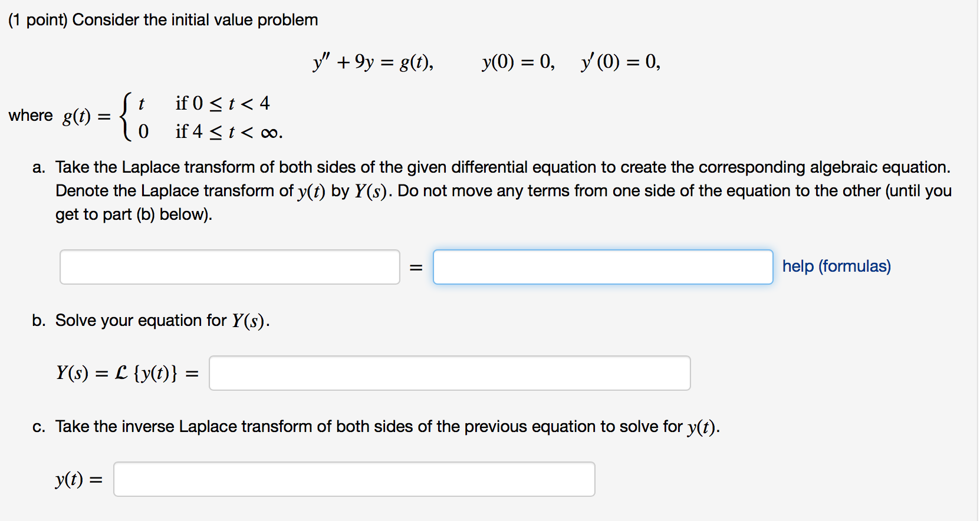Click the y(t) answer box in part c
Screen dimensions: 980x521
tap(354, 479)
